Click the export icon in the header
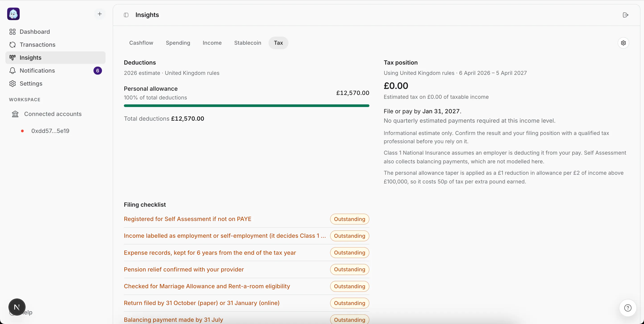Image resolution: width=644 pixels, height=324 pixels. (x=625, y=15)
